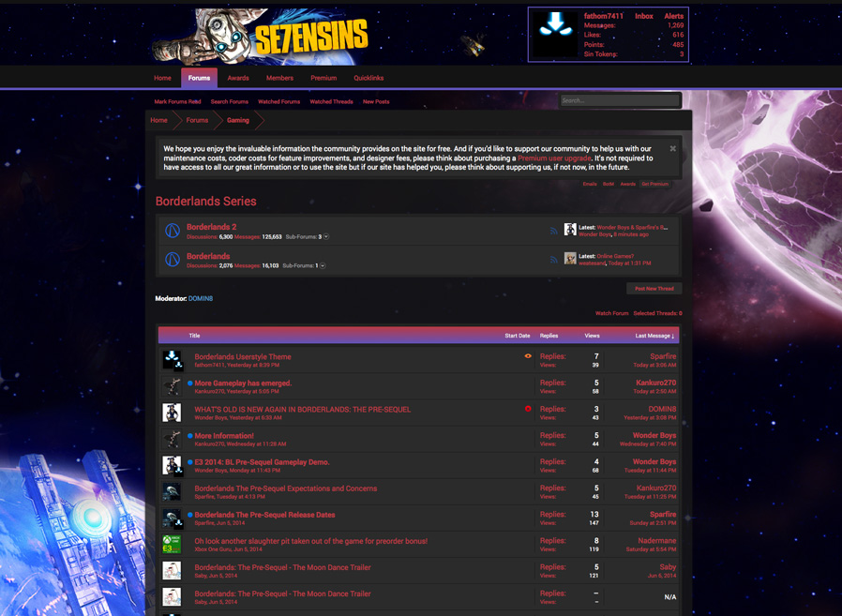Click Wonder Boys avatar in Borderlands 2 latest

(x=570, y=230)
